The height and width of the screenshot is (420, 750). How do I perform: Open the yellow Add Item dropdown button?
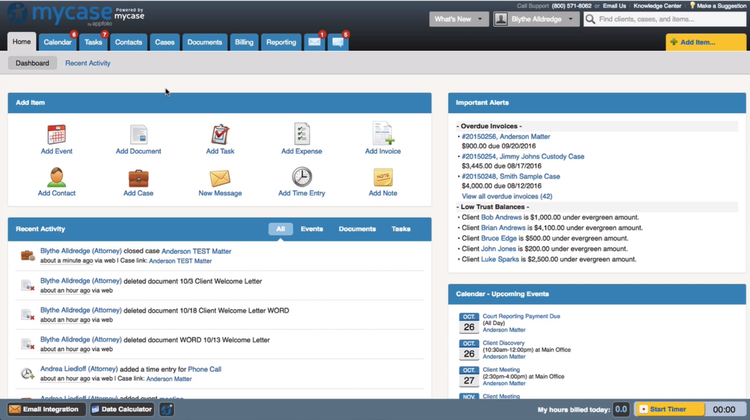(x=706, y=42)
